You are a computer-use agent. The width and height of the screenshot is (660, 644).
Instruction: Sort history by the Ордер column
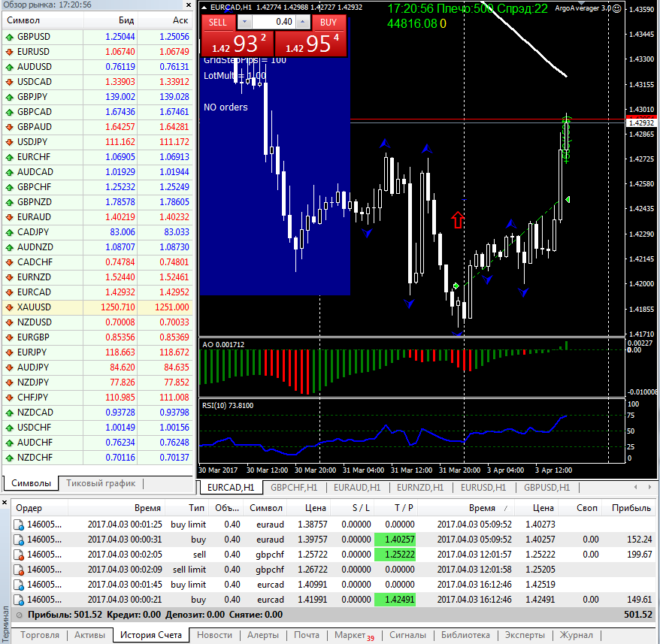click(40, 508)
